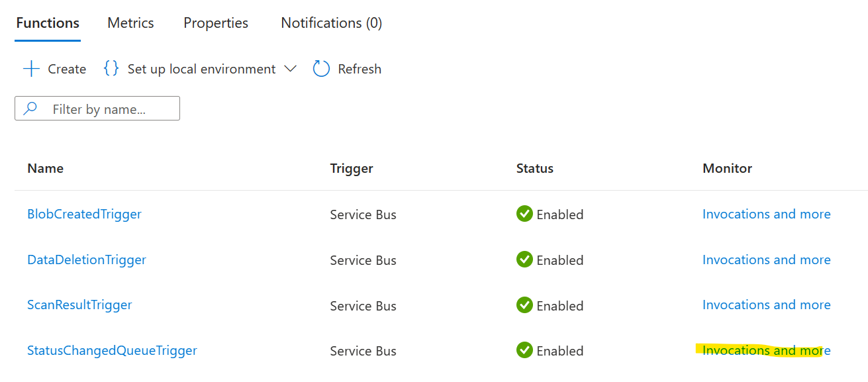Expand the Set up local environment dropdown
Screen dimensions: 868x382
(x=290, y=69)
